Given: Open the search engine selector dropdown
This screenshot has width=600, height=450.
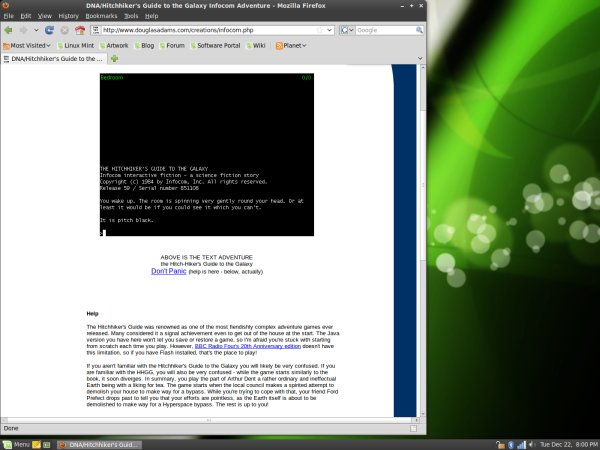Looking at the screenshot, I should (x=347, y=30).
